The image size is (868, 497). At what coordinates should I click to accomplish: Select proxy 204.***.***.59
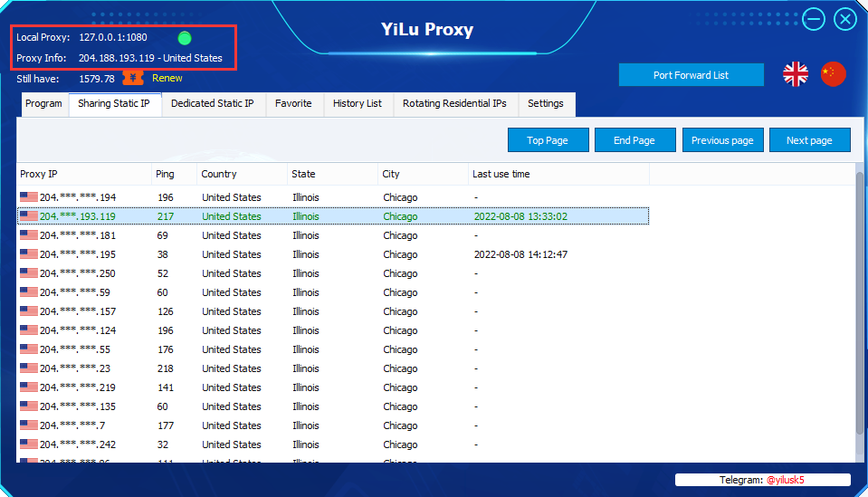point(333,292)
